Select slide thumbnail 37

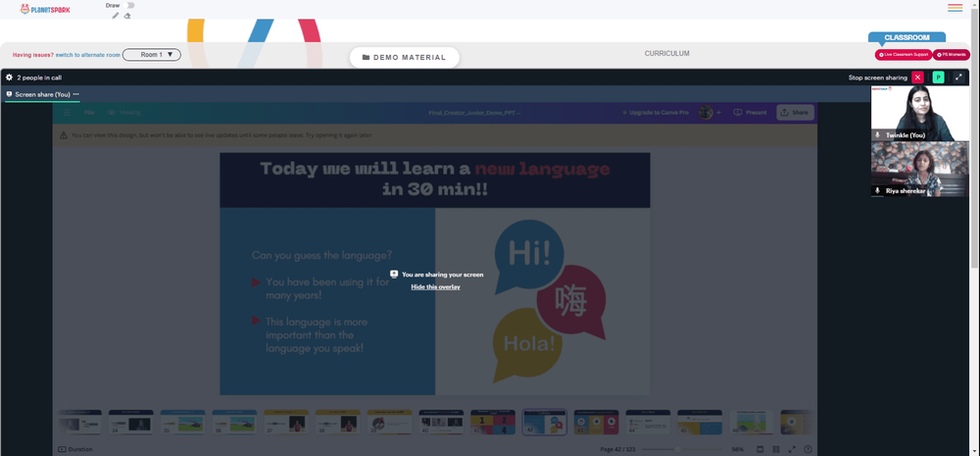(286, 423)
